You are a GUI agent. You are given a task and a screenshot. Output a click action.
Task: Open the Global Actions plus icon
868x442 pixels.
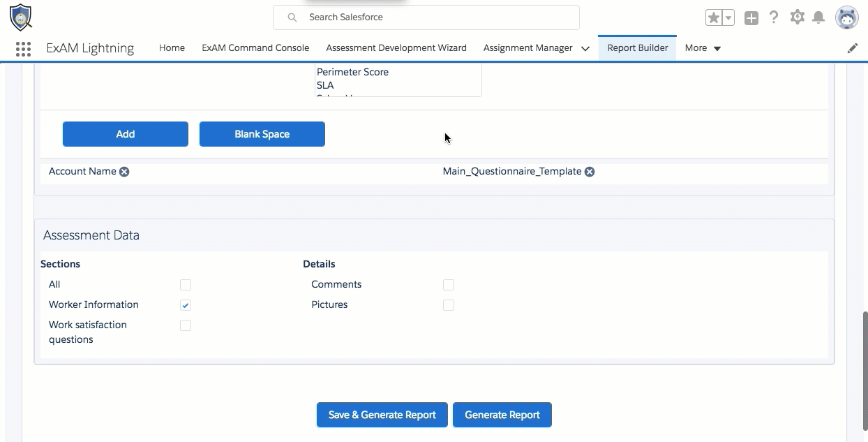751,18
